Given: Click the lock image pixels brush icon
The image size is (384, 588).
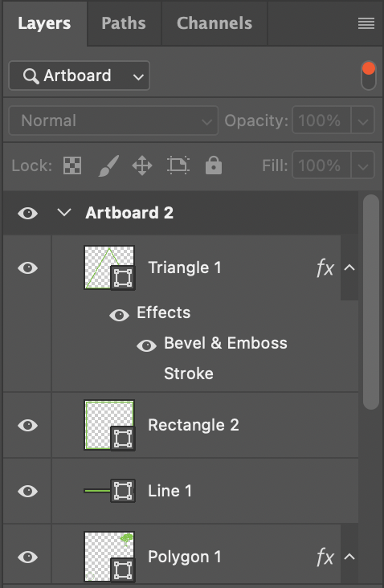Looking at the screenshot, I should tap(108, 165).
